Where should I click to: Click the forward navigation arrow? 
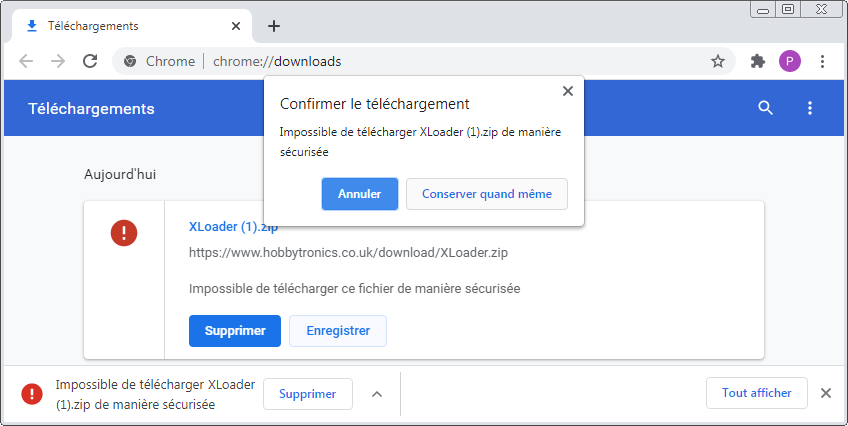point(58,61)
